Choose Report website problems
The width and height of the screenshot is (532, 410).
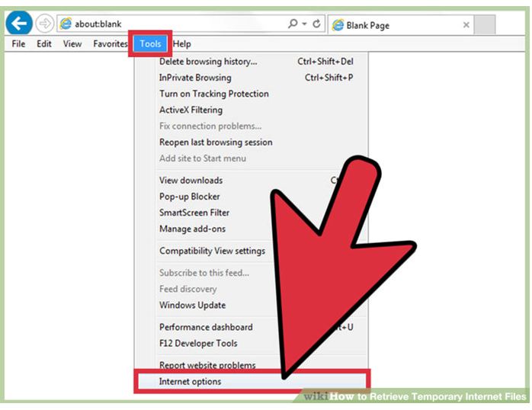(x=251, y=364)
